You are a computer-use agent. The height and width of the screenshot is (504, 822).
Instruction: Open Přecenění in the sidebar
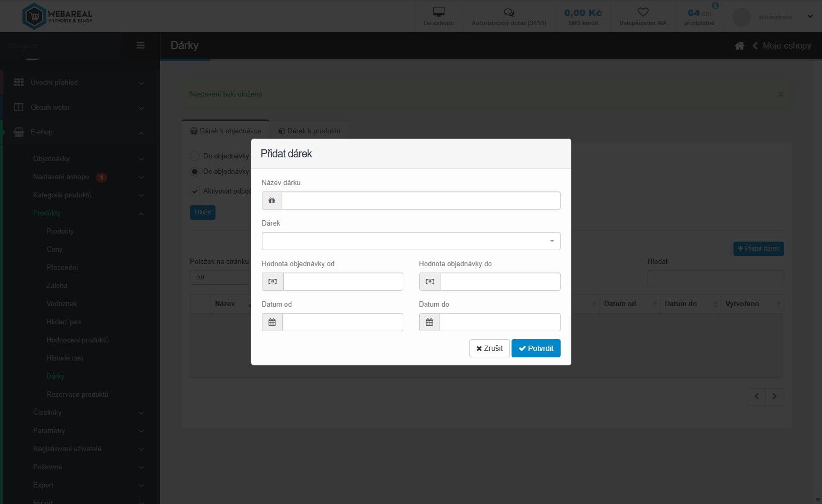[62, 267]
